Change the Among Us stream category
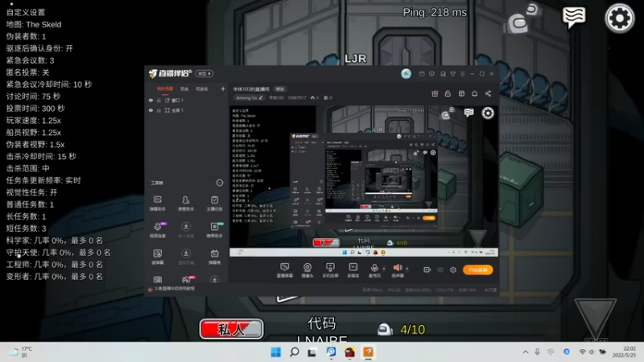 coord(249,97)
